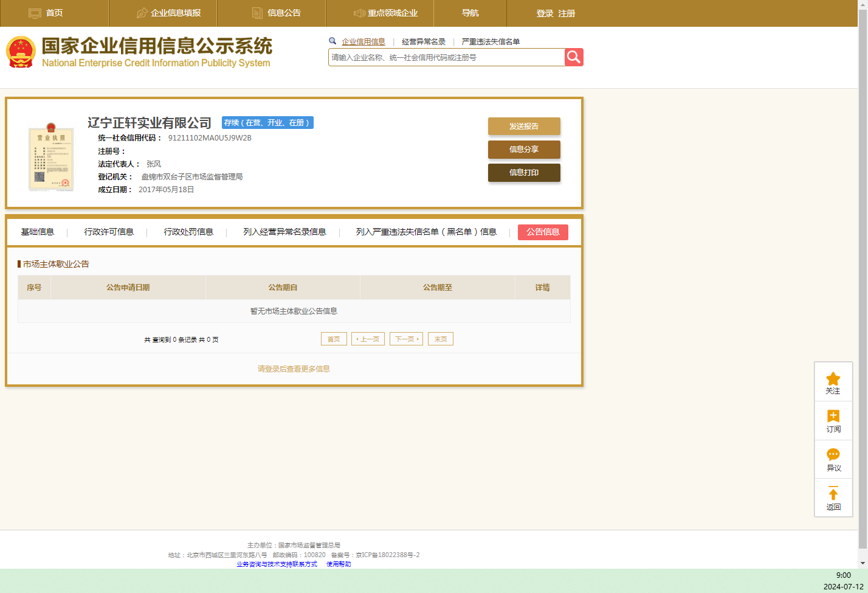
Task: Switch to the 列入经营异常名录信息 tab
Action: (284, 232)
